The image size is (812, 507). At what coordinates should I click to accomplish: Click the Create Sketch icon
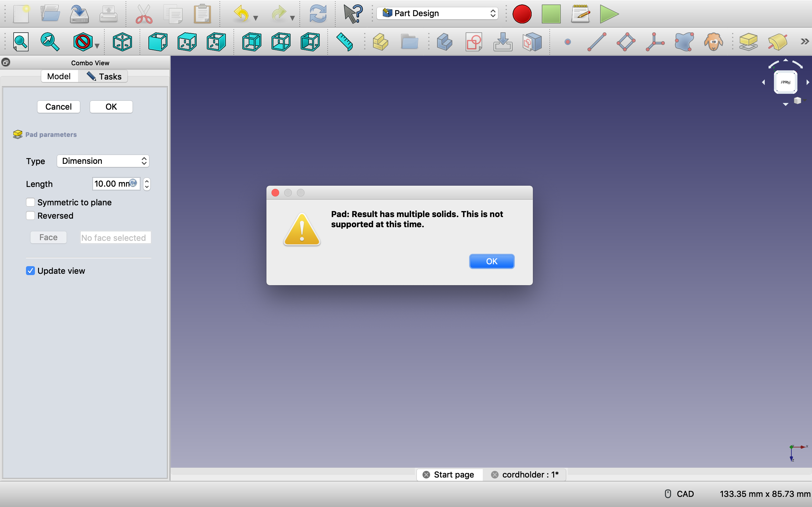coord(474,42)
